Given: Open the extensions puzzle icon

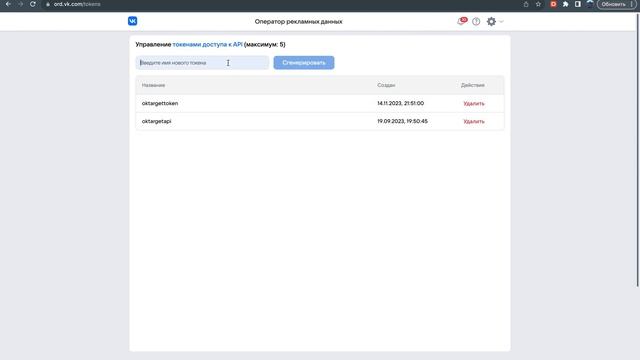Looking at the screenshot, I should click(x=565, y=4).
